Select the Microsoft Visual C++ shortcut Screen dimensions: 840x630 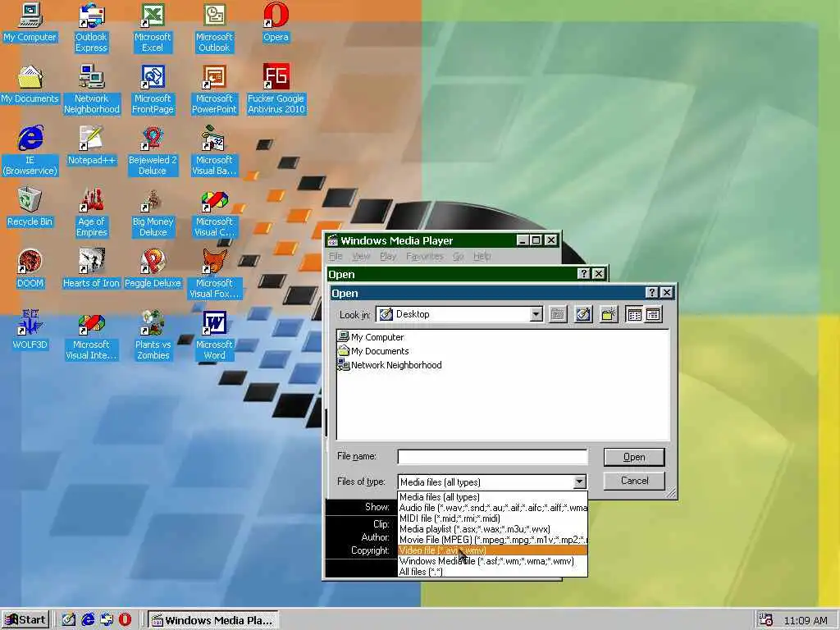tap(214, 212)
